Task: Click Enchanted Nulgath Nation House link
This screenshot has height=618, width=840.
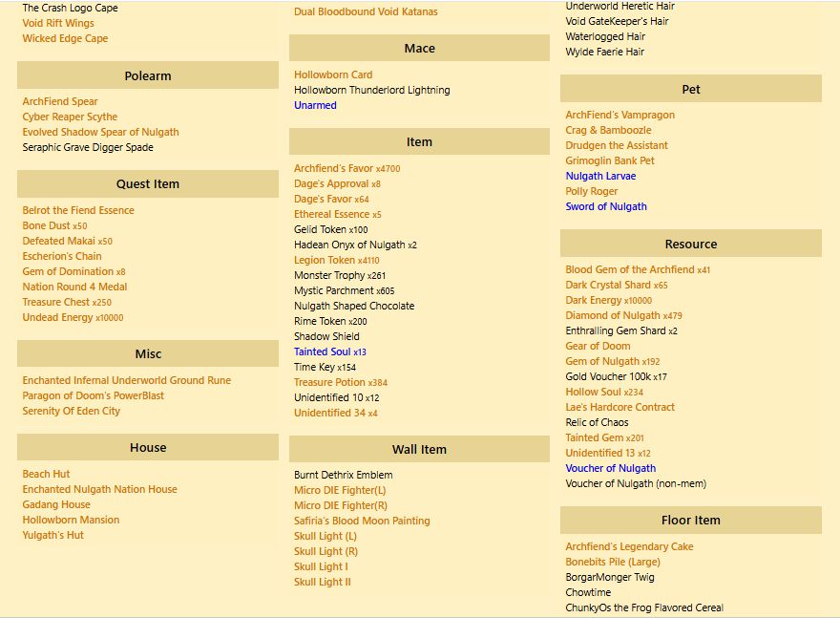Action: coord(99,489)
